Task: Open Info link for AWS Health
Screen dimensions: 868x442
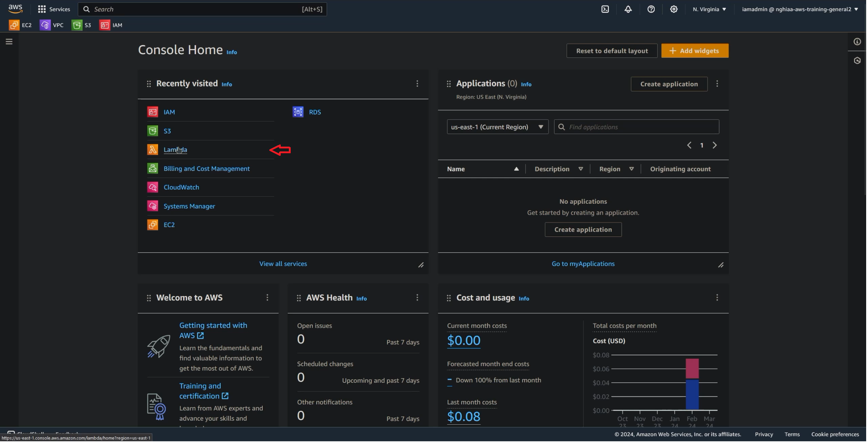Action: point(361,299)
